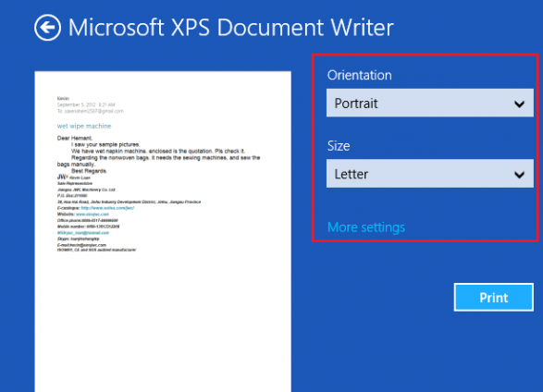Click 'Dear Hemant,' line in preview
543x392 pixels.
click(75, 138)
